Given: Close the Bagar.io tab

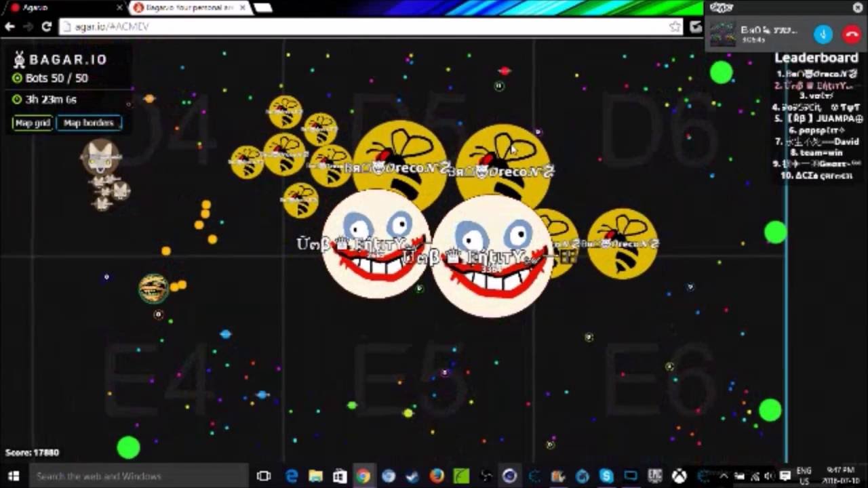Looking at the screenshot, I should click(x=243, y=7).
